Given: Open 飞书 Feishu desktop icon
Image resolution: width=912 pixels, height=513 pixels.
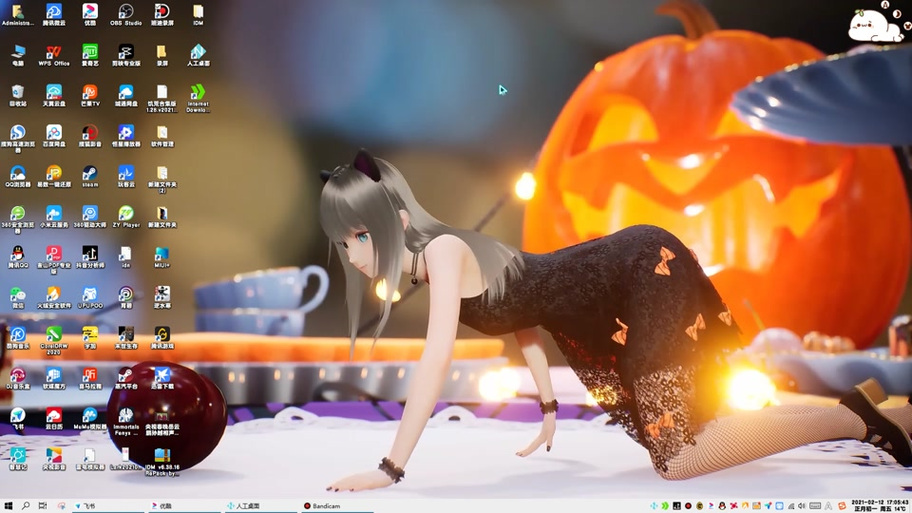Looking at the screenshot, I should tap(17, 418).
